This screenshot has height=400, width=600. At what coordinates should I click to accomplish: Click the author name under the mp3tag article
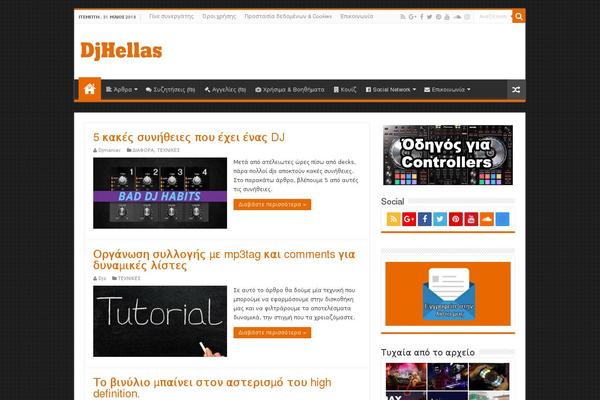(102, 278)
